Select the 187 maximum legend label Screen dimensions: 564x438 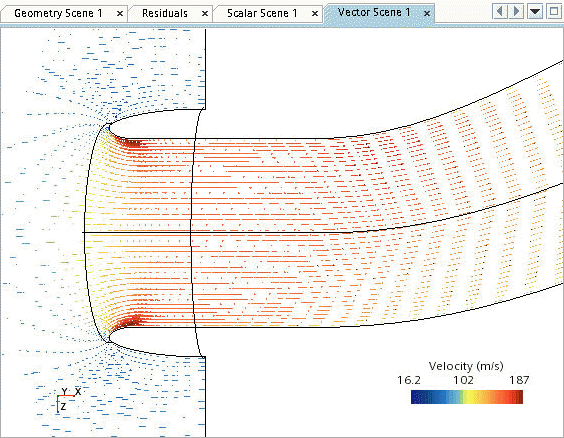[519, 380]
